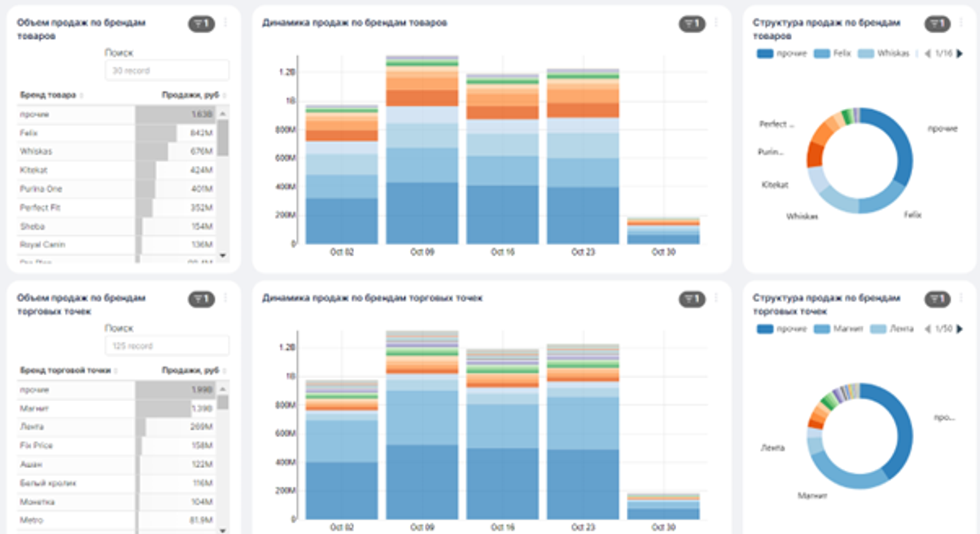Go to next legend page in product structure chart
The height and width of the screenshot is (534, 980).
[960, 54]
